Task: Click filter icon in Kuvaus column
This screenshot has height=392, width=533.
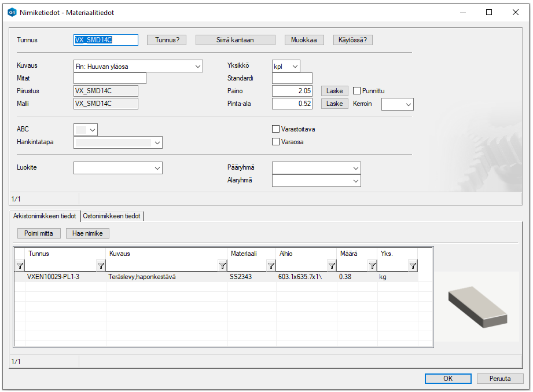Action: (222, 266)
